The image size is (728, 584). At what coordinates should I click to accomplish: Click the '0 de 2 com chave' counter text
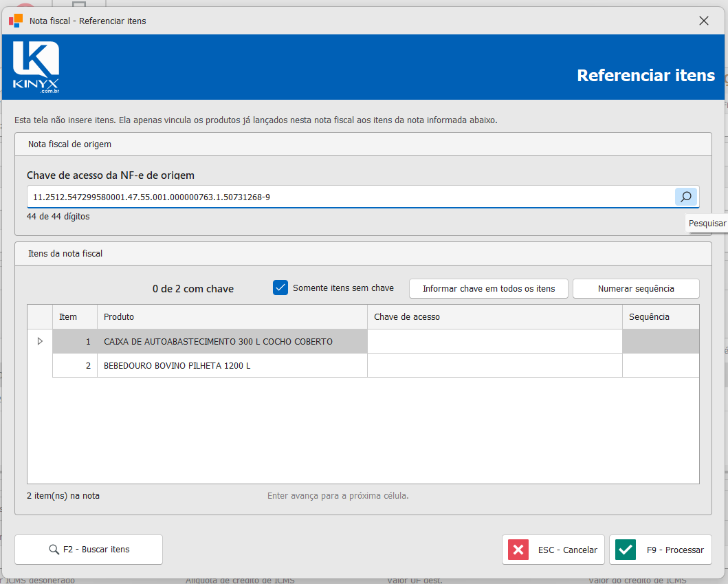193,289
